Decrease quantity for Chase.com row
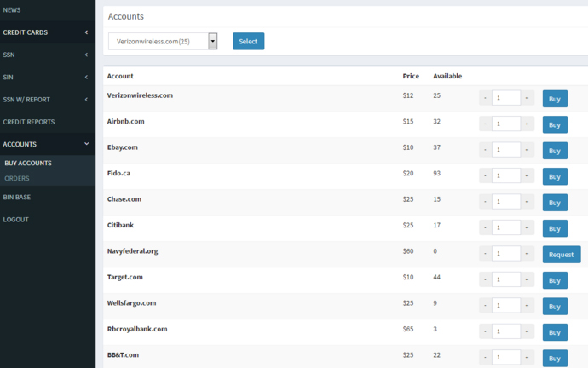 (x=485, y=201)
